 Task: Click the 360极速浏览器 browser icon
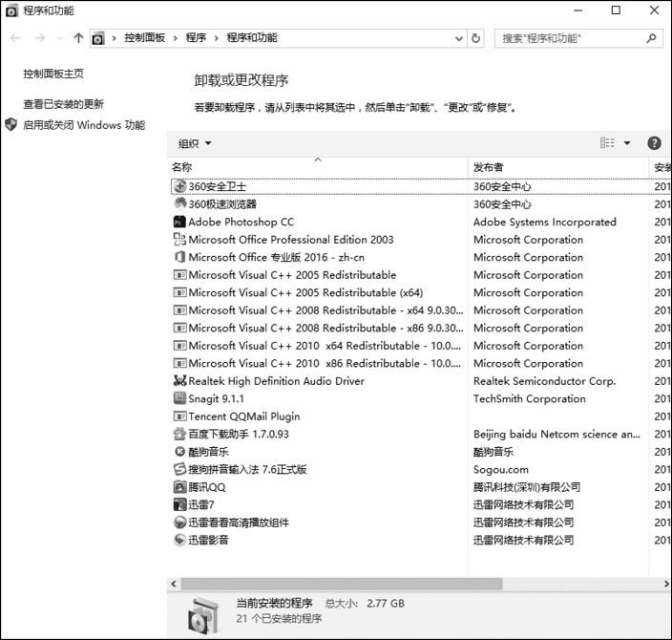coord(180,203)
